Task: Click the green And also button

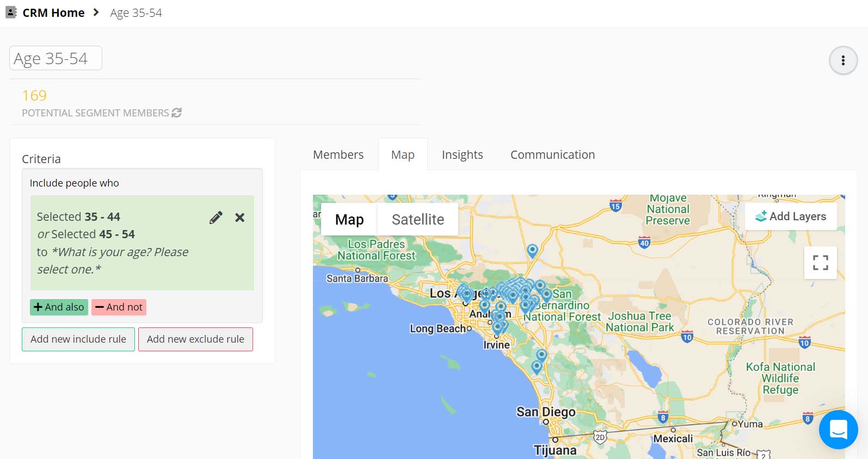Action: [59, 307]
